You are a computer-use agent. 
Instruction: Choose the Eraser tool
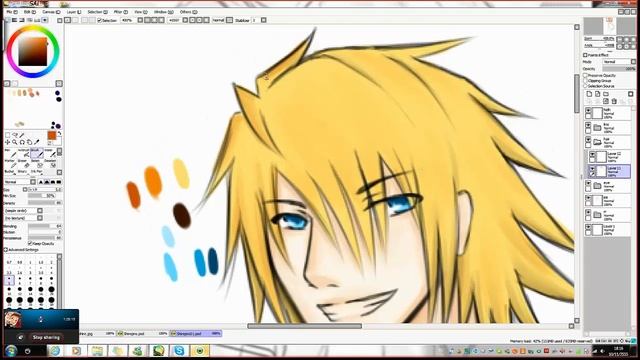(x=24, y=163)
